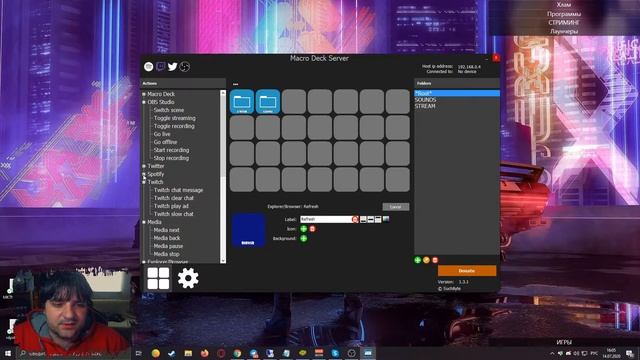This screenshot has height=360, width=640.
Task: Select the Twitch clear chat action
Action: [x=173, y=198]
